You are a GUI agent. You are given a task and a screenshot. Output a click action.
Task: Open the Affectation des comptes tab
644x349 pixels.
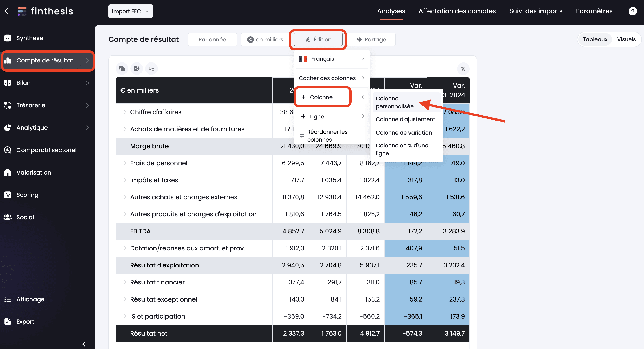(x=457, y=11)
